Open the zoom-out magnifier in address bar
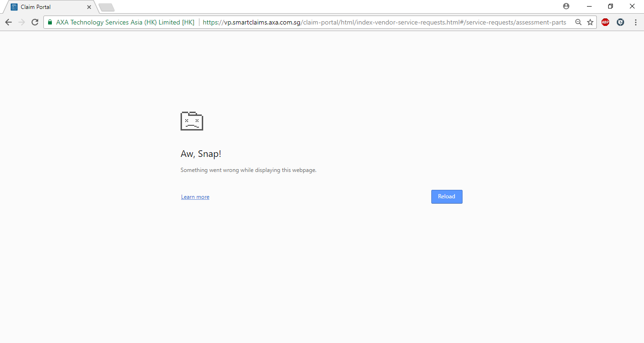The width and height of the screenshot is (644, 343). tap(578, 22)
